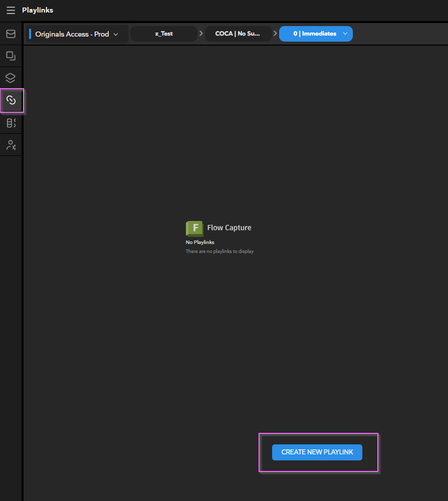Select the Playlinks chain icon in the sidebar
The width and height of the screenshot is (448, 501).
(x=11, y=100)
